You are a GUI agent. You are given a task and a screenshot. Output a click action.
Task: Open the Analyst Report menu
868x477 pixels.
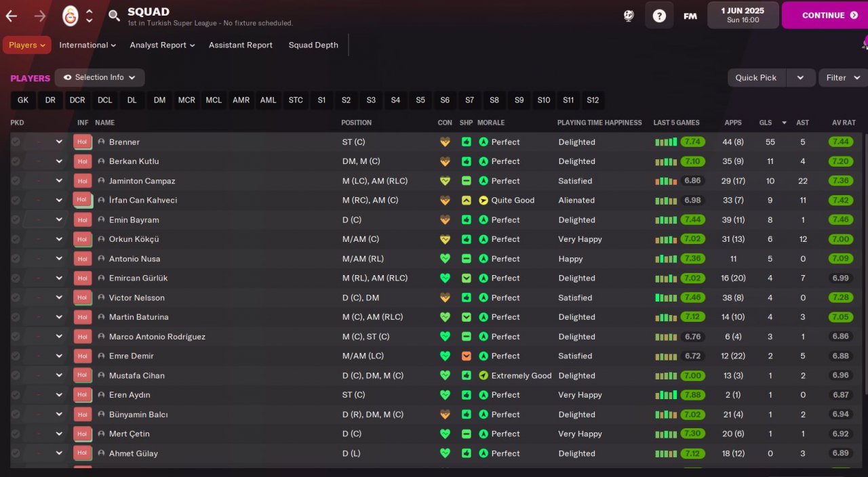[162, 45]
